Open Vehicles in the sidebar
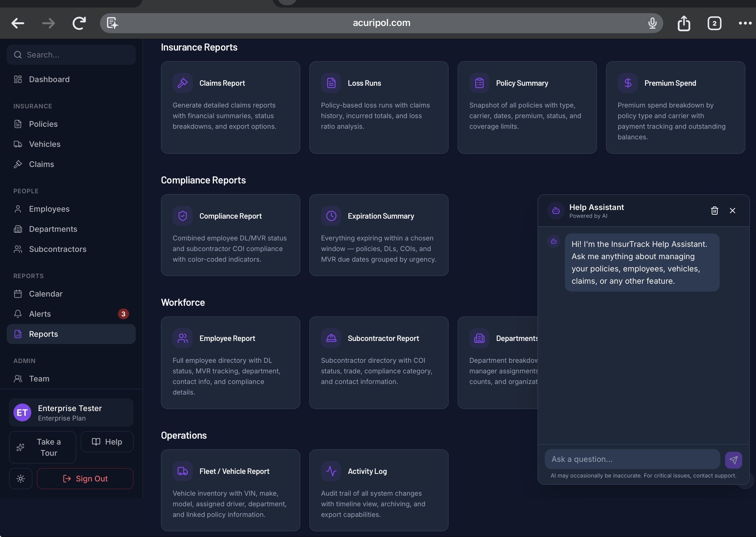Viewport: 756px width, 537px height. point(45,144)
